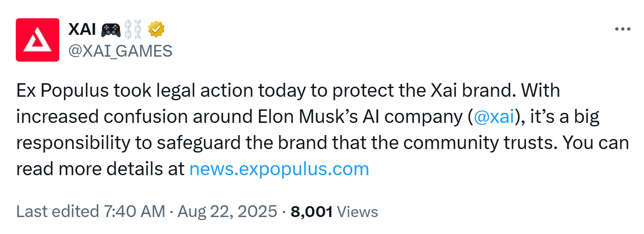Click "read more details at" text
Viewport: 644px width, 234px height.
100,169
